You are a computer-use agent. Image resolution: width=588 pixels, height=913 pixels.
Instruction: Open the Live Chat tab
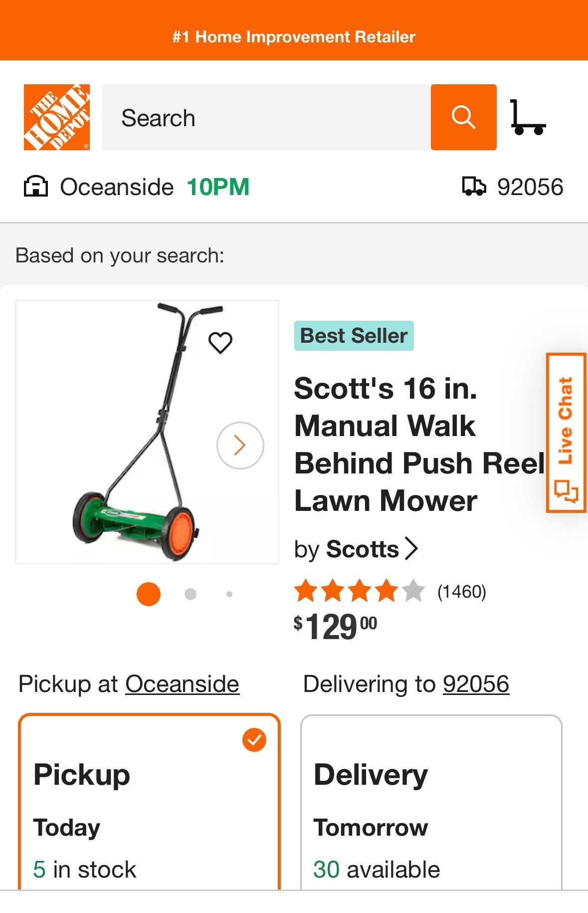click(x=566, y=429)
